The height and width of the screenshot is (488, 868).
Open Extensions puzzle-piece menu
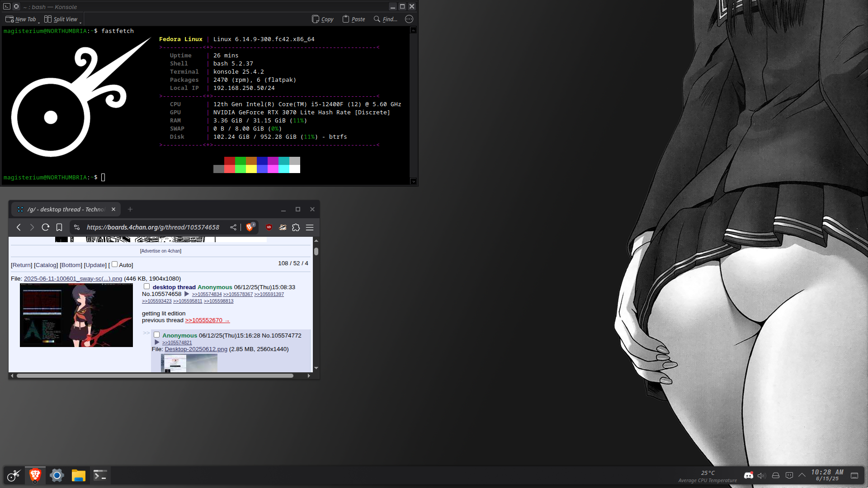click(x=296, y=227)
